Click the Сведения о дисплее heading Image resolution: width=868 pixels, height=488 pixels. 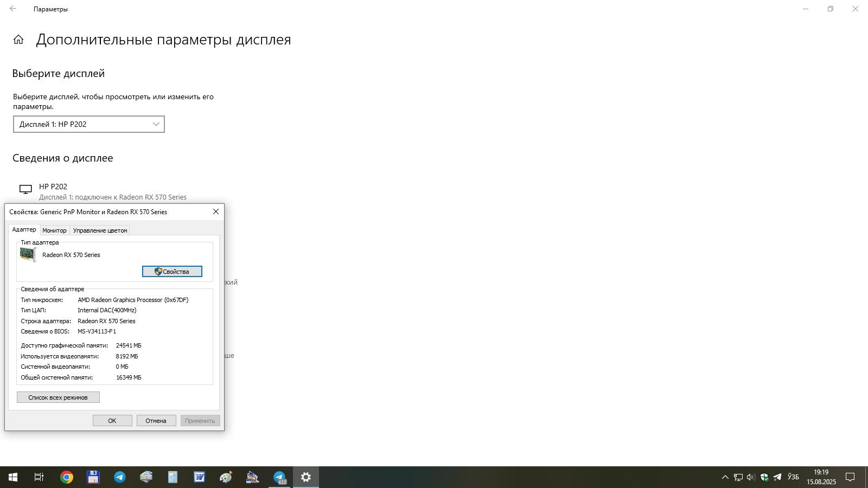pyautogui.click(x=63, y=158)
